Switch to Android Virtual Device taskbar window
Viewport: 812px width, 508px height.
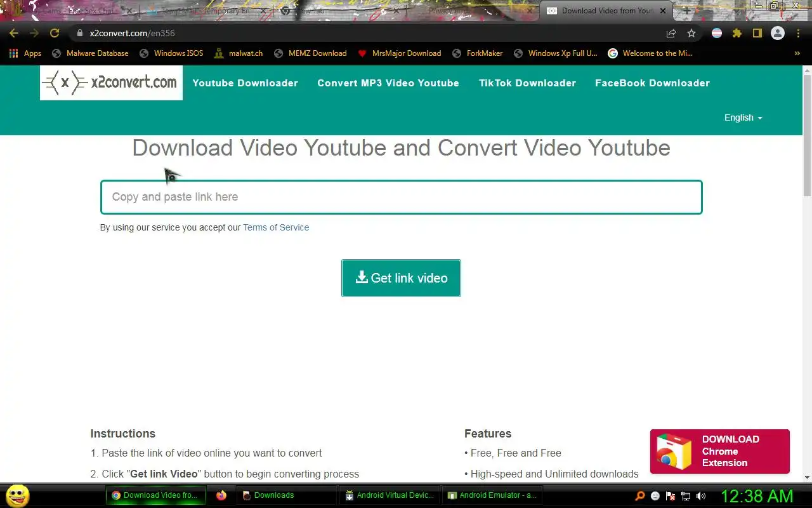[390, 495]
